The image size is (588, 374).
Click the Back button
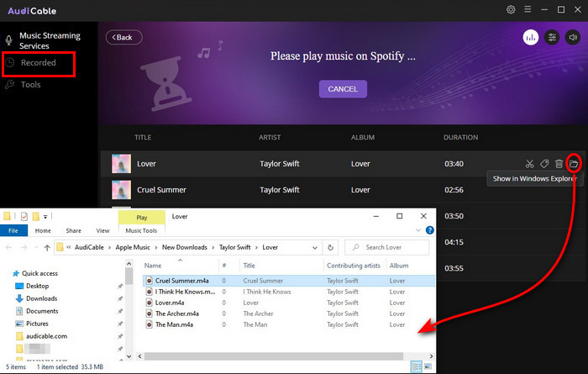pyautogui.click(x=123, y=37)
